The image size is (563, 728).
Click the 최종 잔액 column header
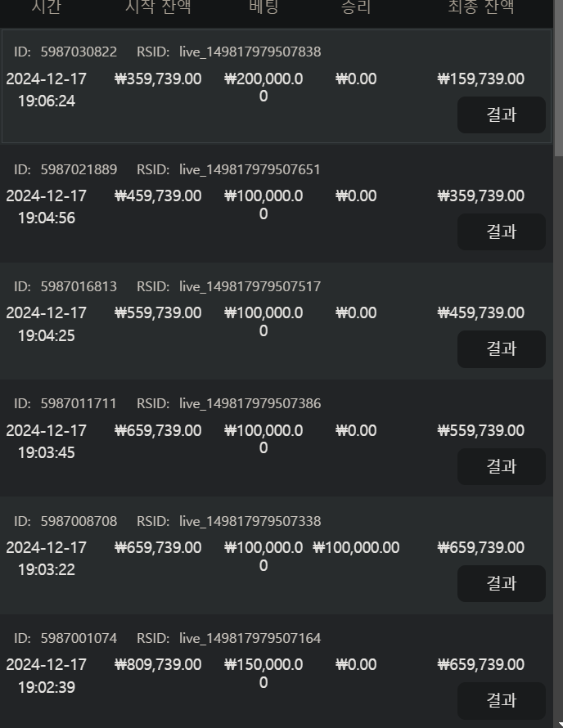(x=481, y=7)
